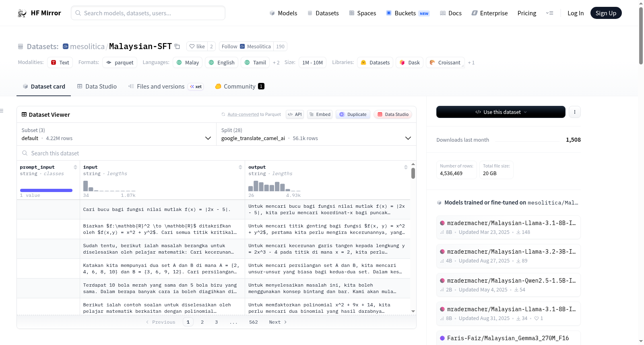Click the main search models field
This screenshot has height=345, width=644.
coord(148,13)
